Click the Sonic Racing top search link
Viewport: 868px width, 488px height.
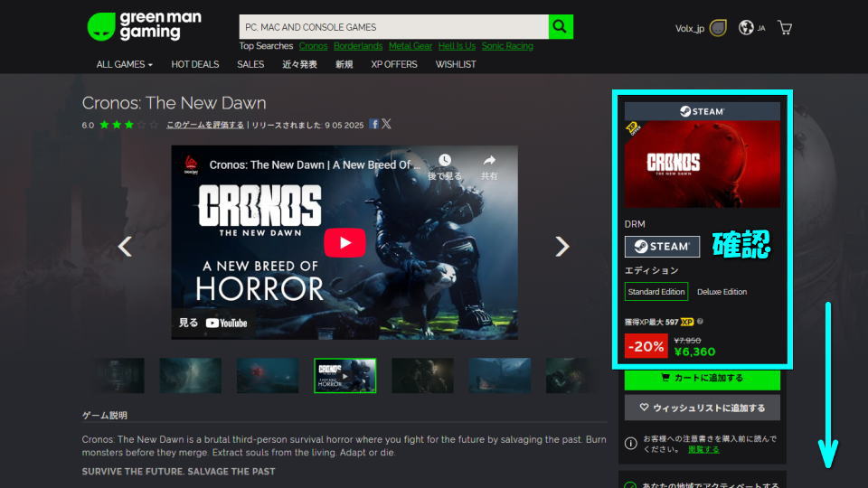tap(507, 46)
